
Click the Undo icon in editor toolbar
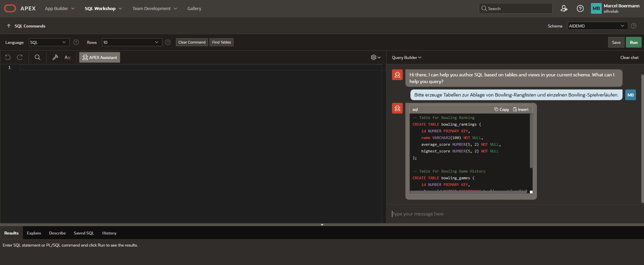pyautogui.click(x=8, y=57)
